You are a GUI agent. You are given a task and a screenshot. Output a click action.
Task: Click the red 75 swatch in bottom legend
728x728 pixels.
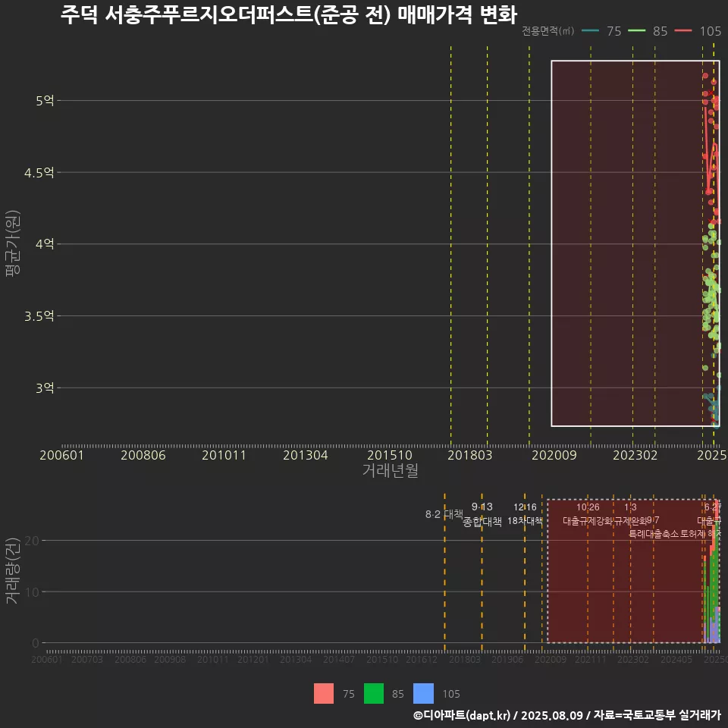(324, 694)
